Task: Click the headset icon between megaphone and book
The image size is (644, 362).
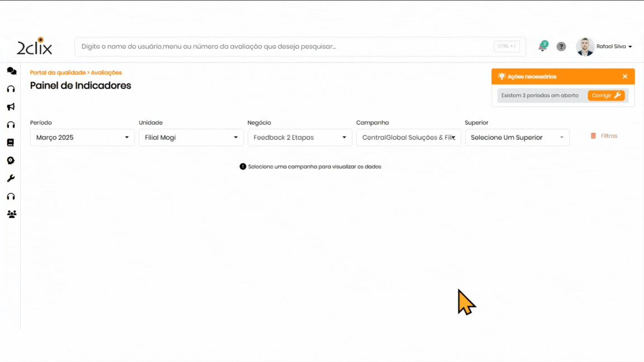Action: pyautogui.click(x=11, y=125)
